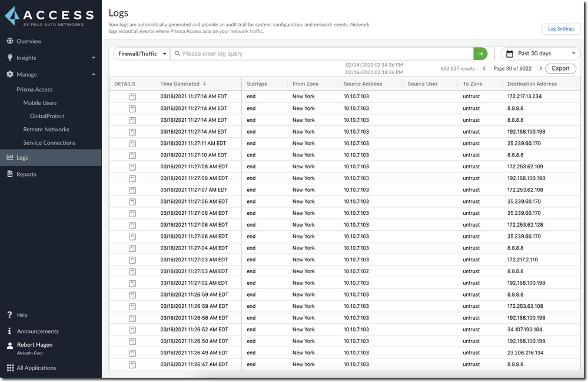Open details icon for 34.107.190.184 row
588x382 pixels.
pyautogui.click(x=132, y=330)
